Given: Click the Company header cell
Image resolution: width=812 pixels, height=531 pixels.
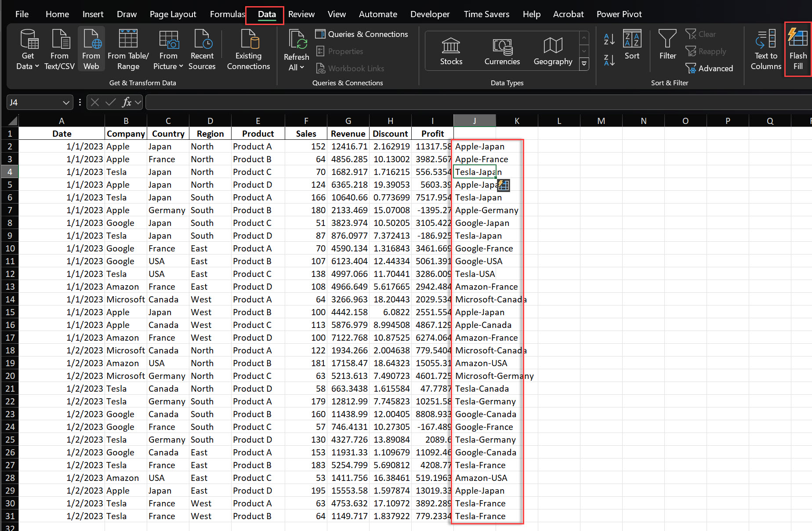Looking at the screenshot, I should click(x=126, y=134).
